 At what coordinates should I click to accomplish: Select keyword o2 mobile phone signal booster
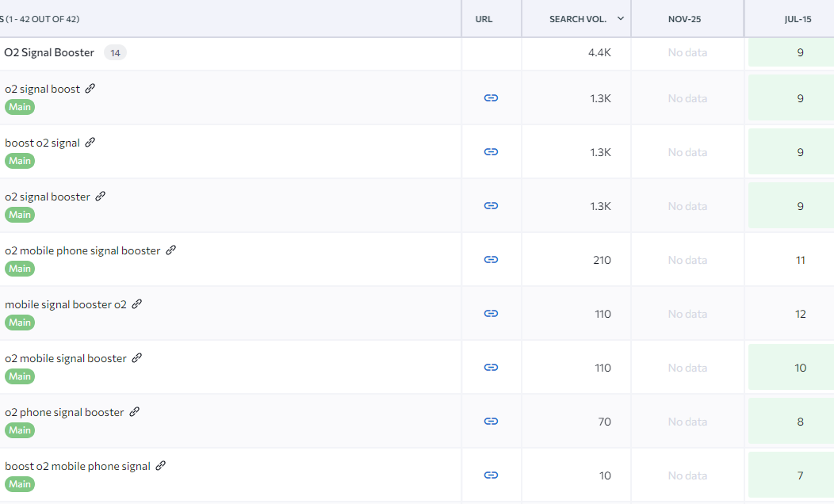click(x=82, y=250)
